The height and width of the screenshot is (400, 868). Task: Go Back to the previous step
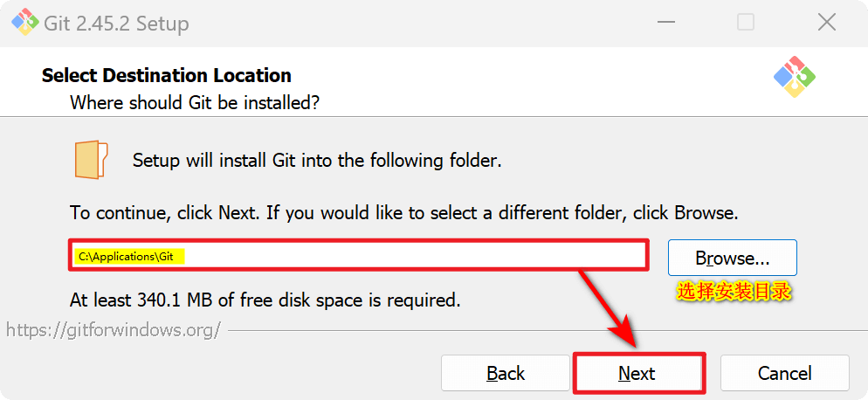[x=506, y=373]
